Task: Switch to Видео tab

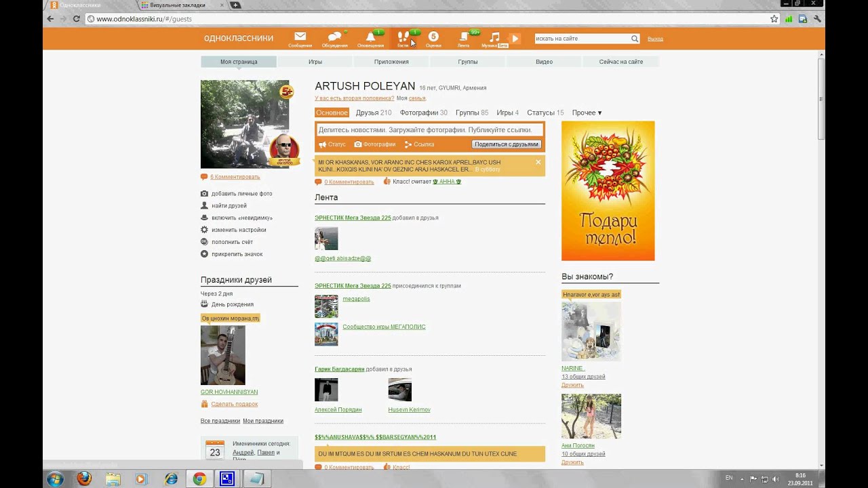Action: [x=544, y=62]
